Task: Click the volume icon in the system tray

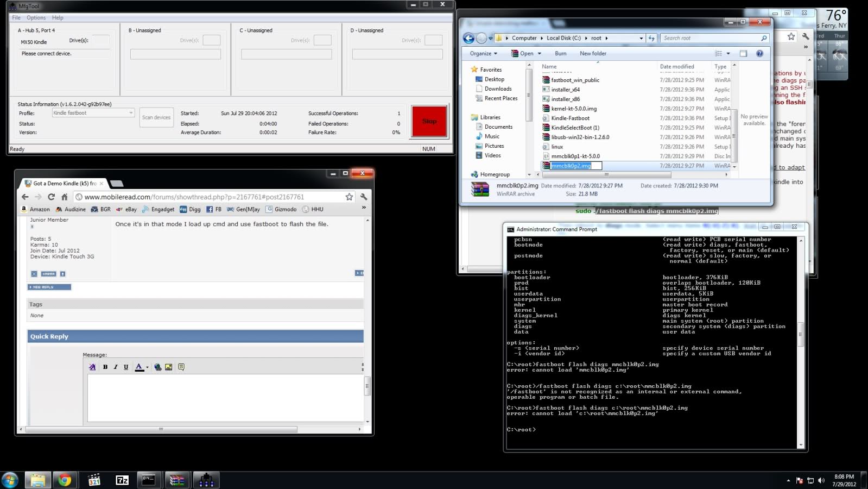Action: tap(821, 480)
